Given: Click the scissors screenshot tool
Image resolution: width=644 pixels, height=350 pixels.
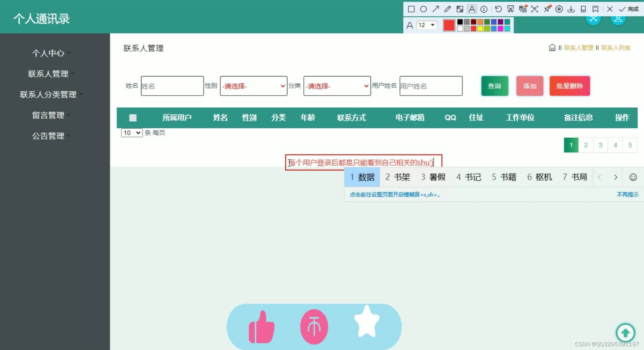Looking at the screenshot, I should [511, 9].
